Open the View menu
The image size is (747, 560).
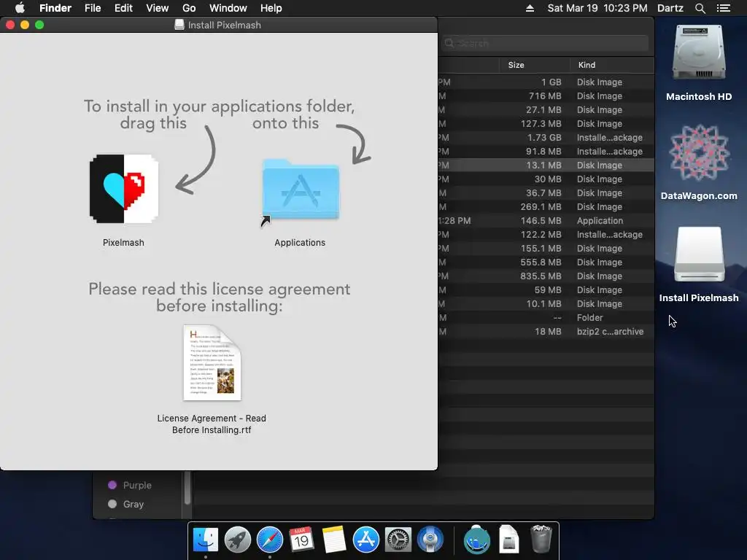click(x=158, y=8)
